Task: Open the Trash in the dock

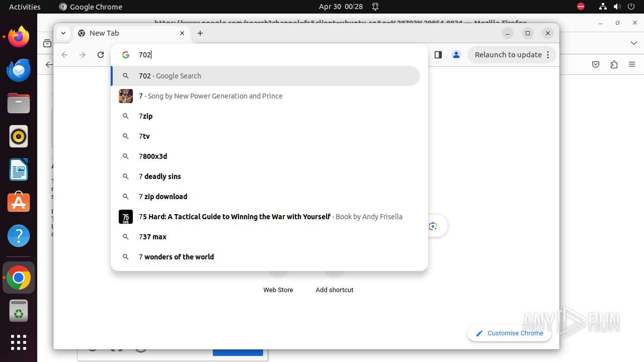Action: (19, 311)
